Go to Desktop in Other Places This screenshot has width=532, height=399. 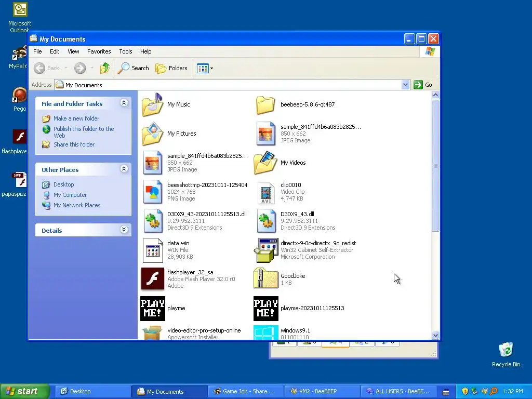[63, 184]
